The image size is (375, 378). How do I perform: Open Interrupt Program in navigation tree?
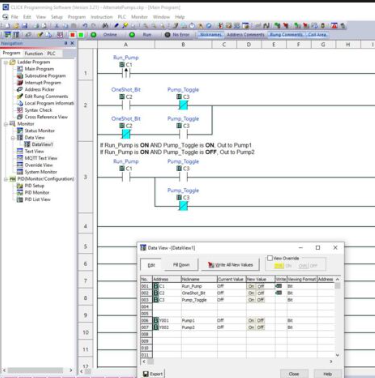pyautogui.click(x=43, y=82)
